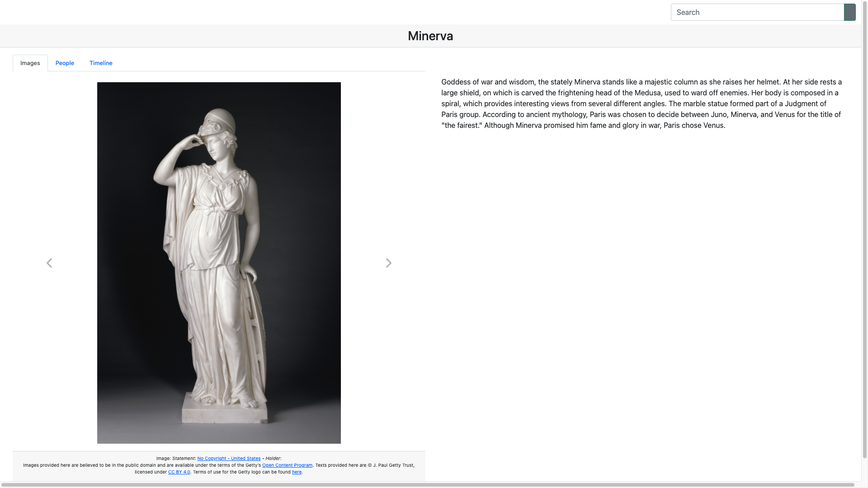Switch to the Images tab
The height and width of the screenshot is (488, 868).
pos(30,63)
